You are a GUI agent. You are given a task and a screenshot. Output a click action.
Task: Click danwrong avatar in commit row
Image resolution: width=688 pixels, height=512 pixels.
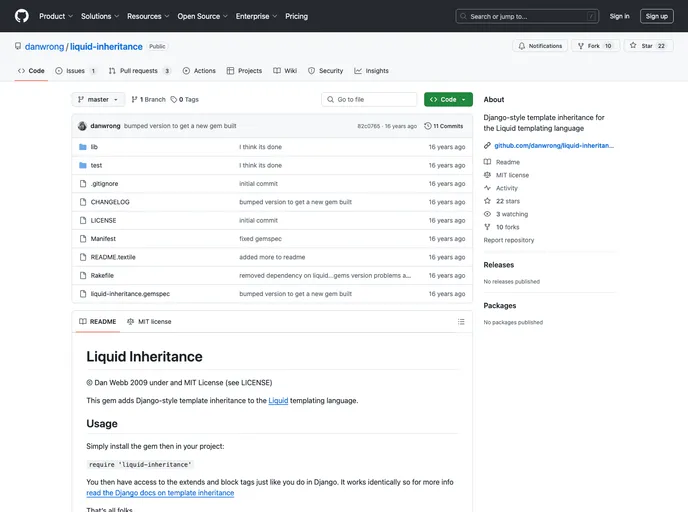(82, 126)
